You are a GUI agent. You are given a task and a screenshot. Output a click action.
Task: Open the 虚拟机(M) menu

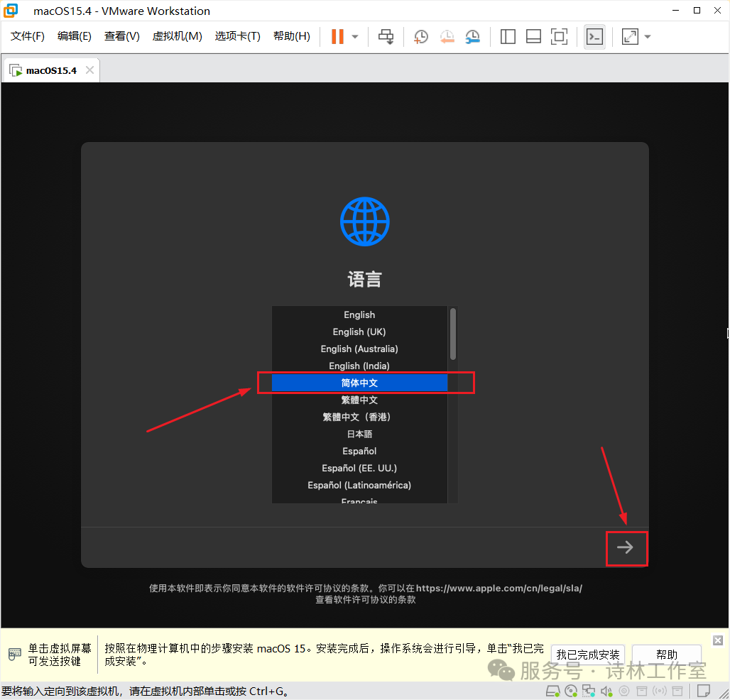(178, 36)
